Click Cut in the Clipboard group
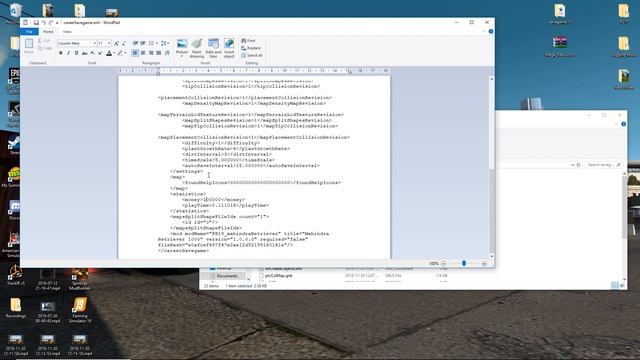The width and height of the screenshot is (640, 360). coord(44,41)
